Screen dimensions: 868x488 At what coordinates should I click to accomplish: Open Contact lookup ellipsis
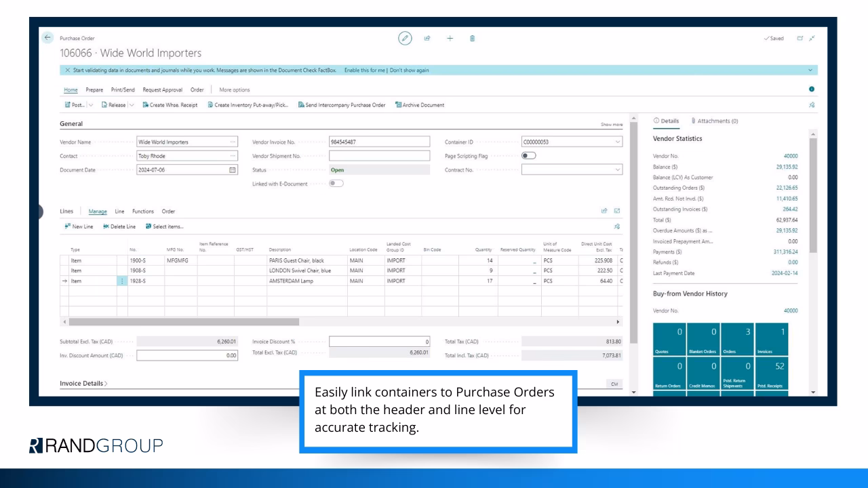233,156
